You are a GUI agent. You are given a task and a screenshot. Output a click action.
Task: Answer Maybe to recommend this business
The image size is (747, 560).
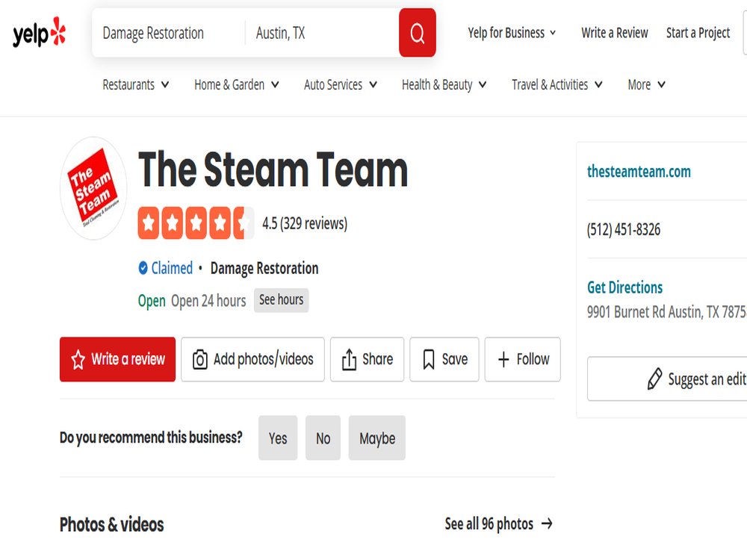coord(376,438)
